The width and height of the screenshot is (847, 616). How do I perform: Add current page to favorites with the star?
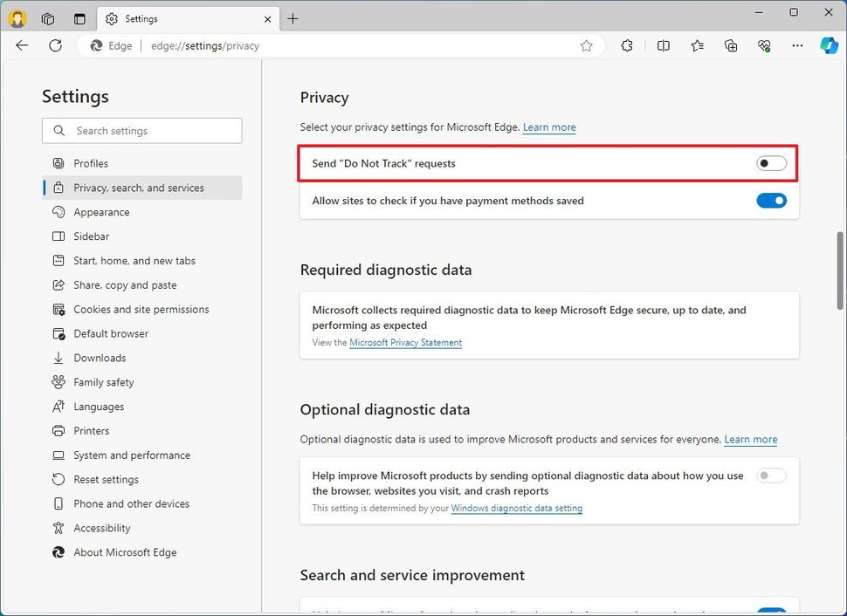[x=586, y=45]
